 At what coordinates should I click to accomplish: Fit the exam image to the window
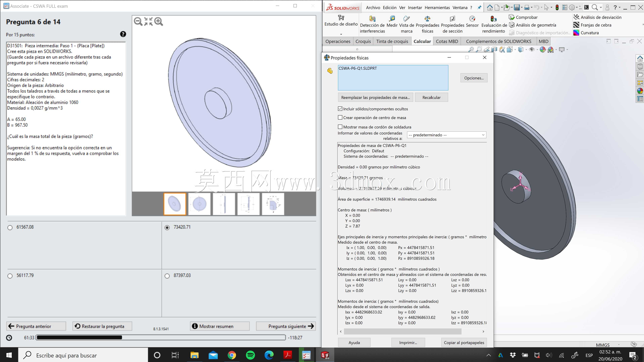point(148,21)
